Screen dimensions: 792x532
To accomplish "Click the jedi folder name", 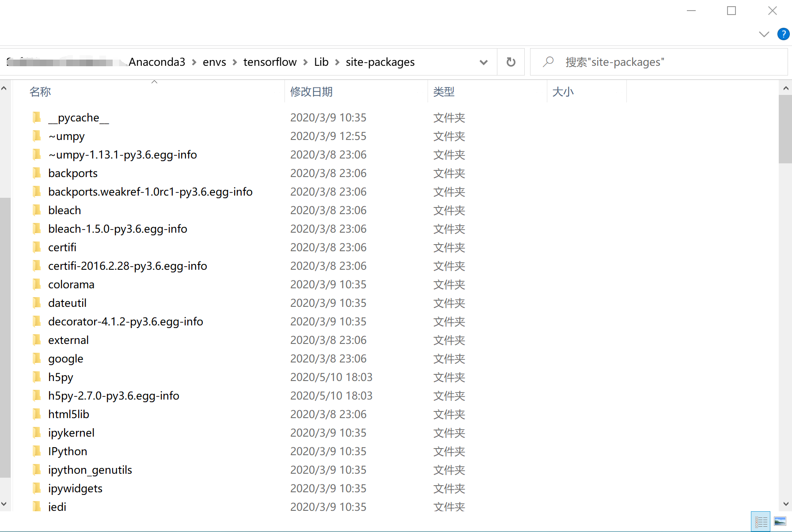I will point(57,507).
